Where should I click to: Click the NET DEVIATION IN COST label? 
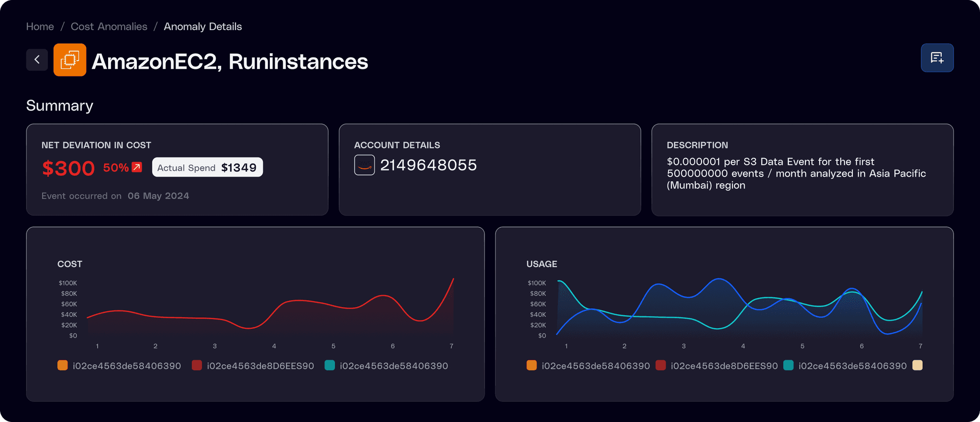tap(96, 145)
